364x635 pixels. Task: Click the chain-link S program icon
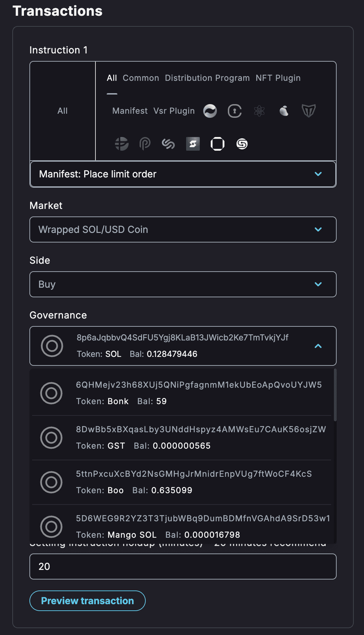168,144
